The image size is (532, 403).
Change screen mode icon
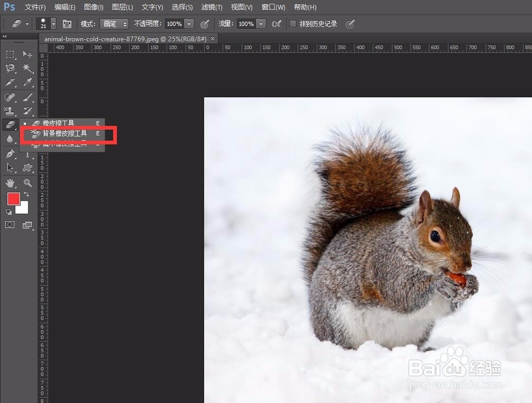click(27, 225)
